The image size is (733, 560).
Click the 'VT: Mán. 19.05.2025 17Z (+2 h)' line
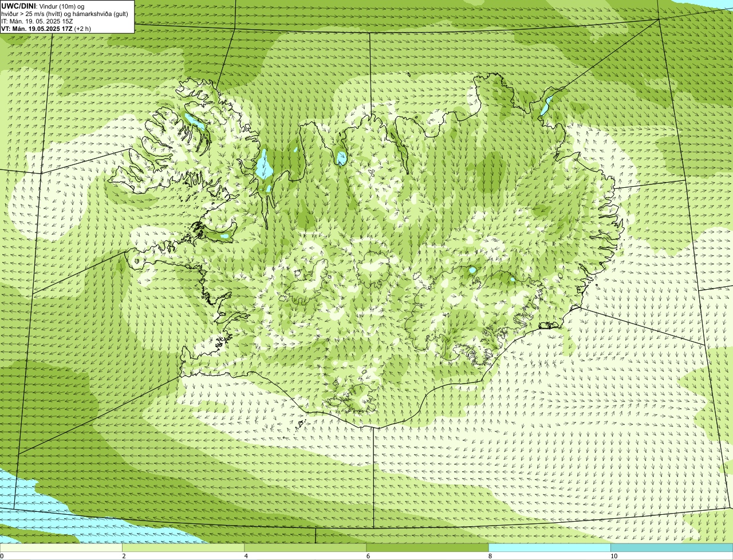pyautogui.click(x=46, y=28)
